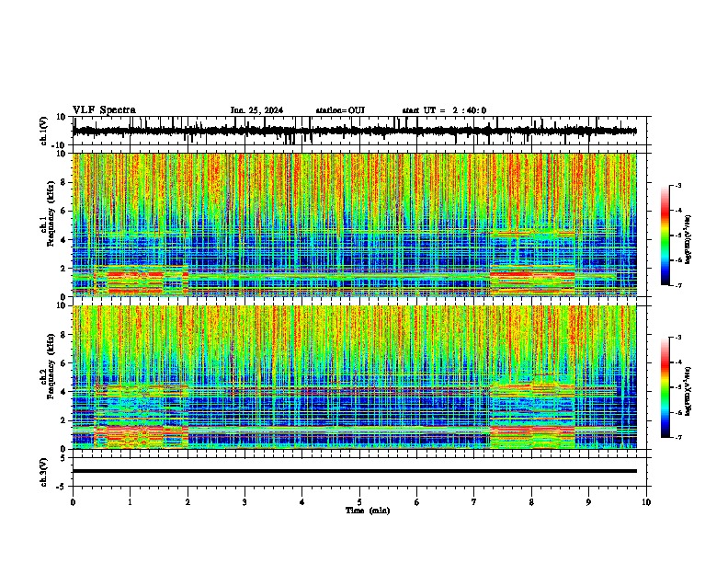Click the 'VLF Spectra' plot title
The width and height of the screenshot is (728, 563).
pyautogui.click(x=104, y=110)
